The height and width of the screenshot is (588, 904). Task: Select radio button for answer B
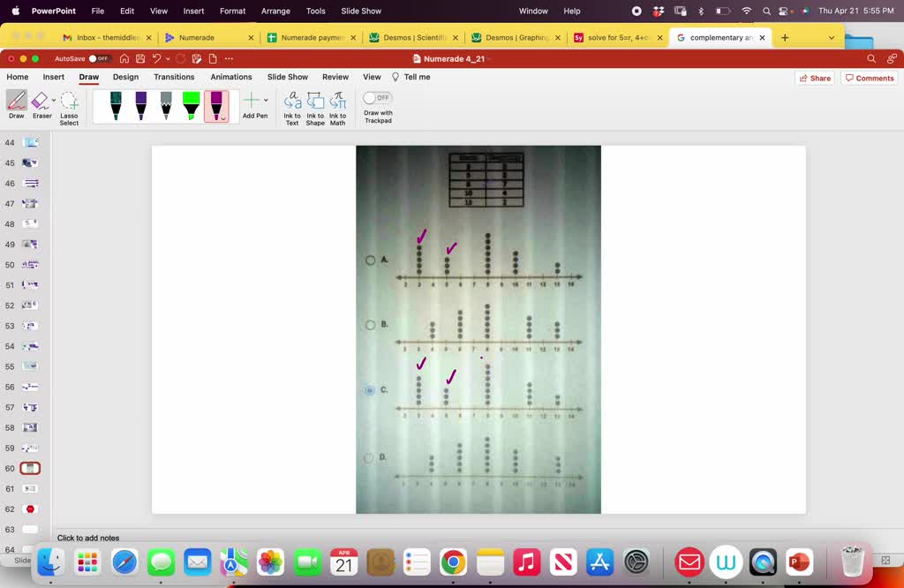pos(370,325)
